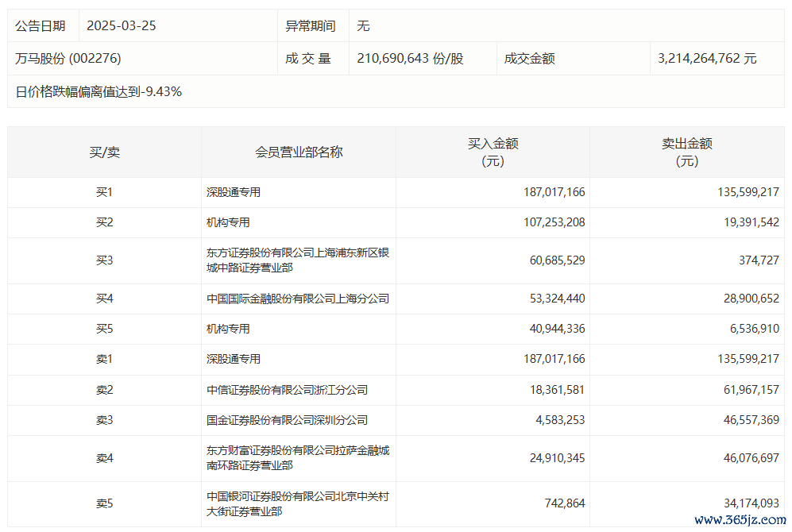Click 机构专用 in the 买5 row
Viewport: 792px width, 532px height.
tap(228, 329)
